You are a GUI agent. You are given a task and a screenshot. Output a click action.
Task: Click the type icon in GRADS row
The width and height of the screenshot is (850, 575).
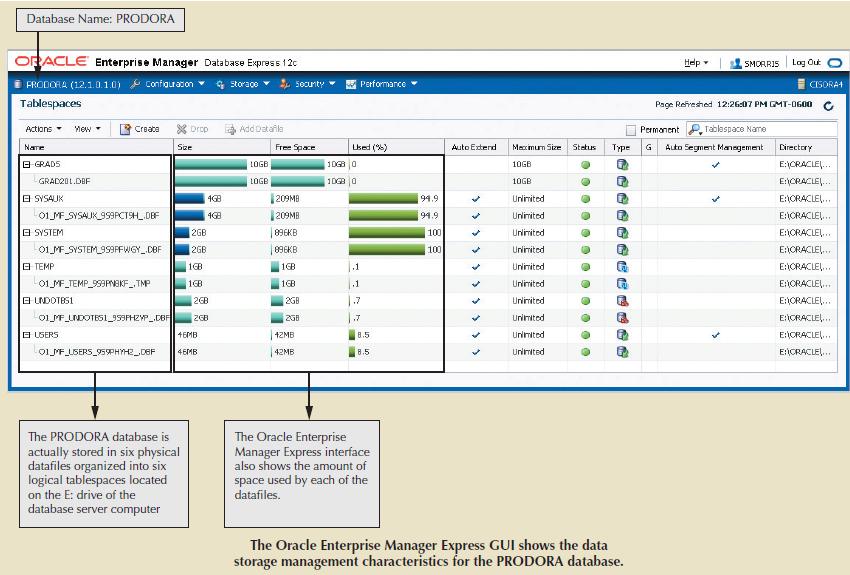coord(622,165)
